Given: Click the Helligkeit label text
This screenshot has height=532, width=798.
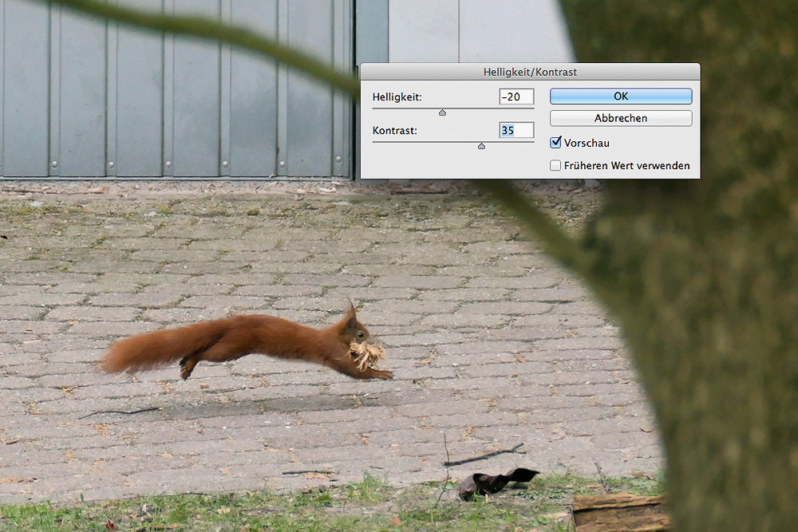Looking at the screenshot, I should pyautogui.click(x=397, y=97).
